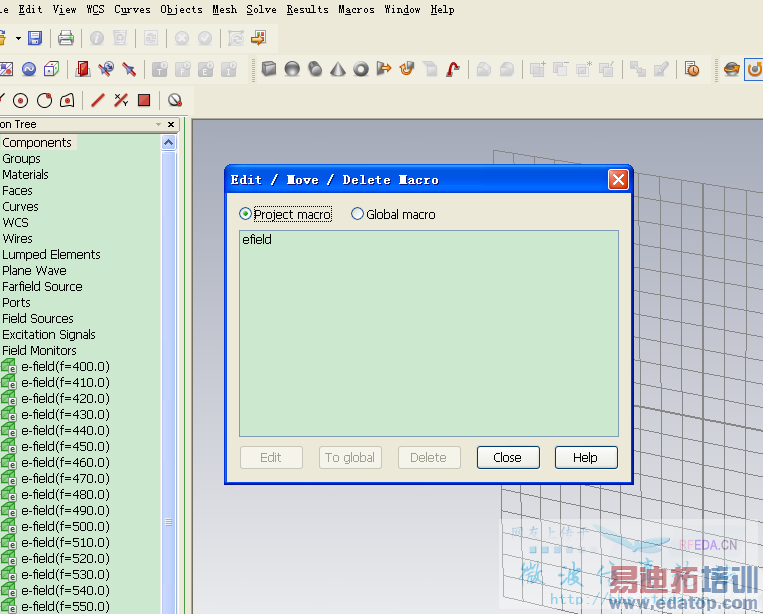Select monitor e-field(f=400.0)
Viewport: 763px width, 614px height.
tap(65, 366)
